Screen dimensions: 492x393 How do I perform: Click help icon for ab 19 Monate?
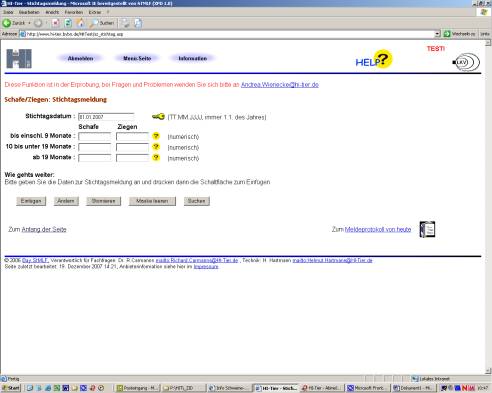coord(156,157)
